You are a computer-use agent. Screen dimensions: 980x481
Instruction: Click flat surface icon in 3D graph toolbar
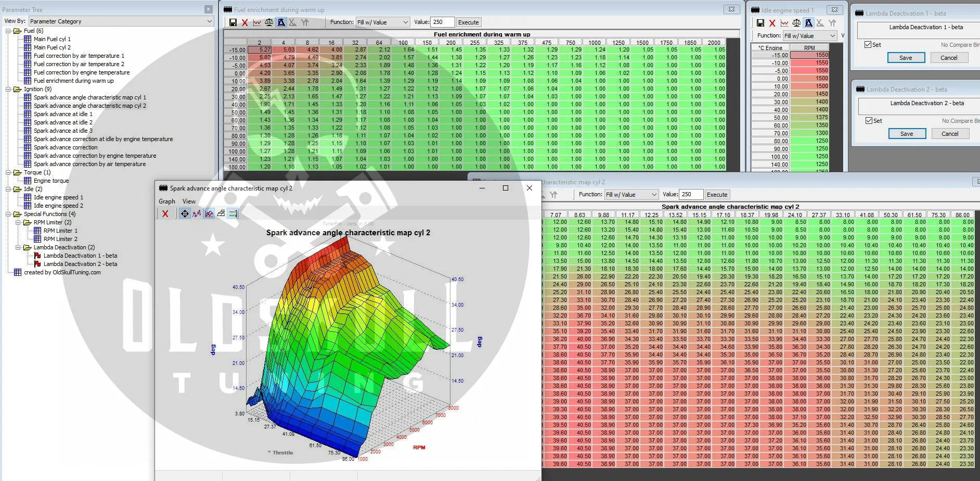coord(221,213)
